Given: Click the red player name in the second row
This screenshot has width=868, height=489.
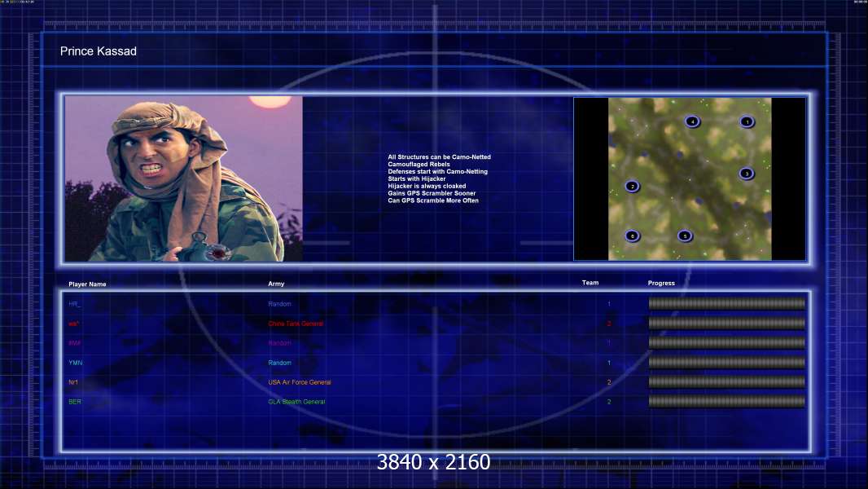Looking at the screenshot, I should coord(73,324).
